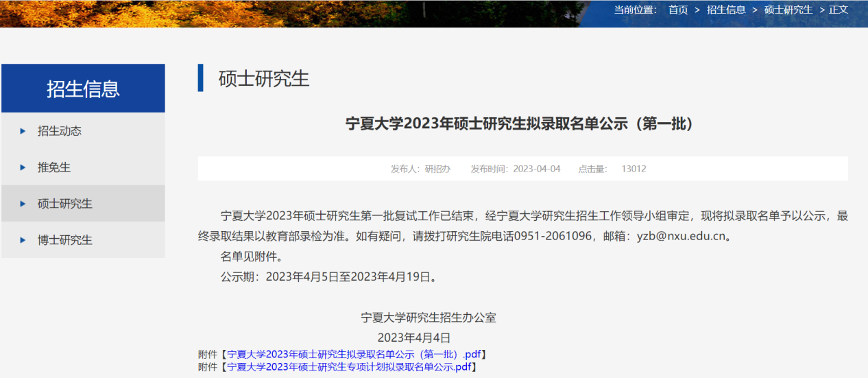Click arrow icon beside 招生动态
The image size is (868, 378).
coord(23,131)
